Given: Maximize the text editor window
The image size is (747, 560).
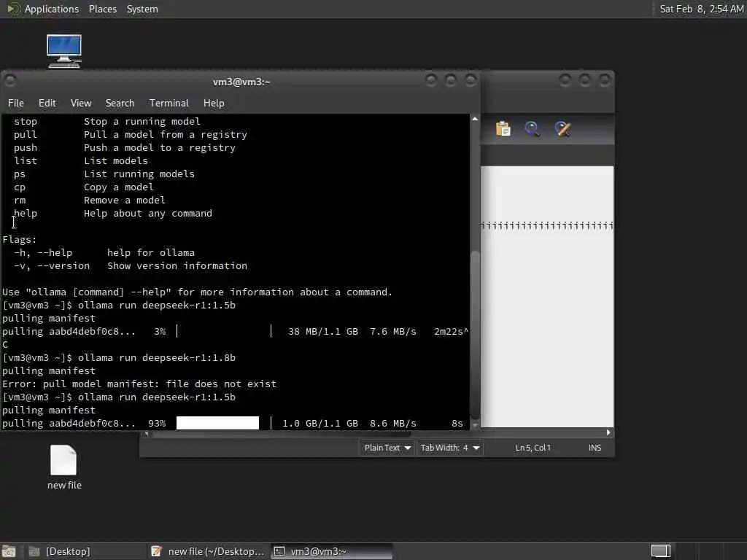Looking at the screenshot, I should click(x=585, y=79).
